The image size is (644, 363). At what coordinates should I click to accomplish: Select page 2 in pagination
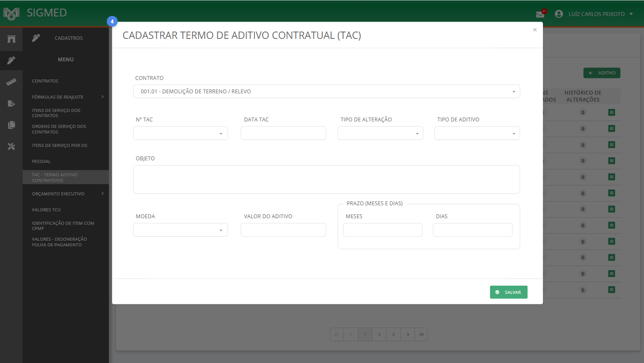[379, 334]
